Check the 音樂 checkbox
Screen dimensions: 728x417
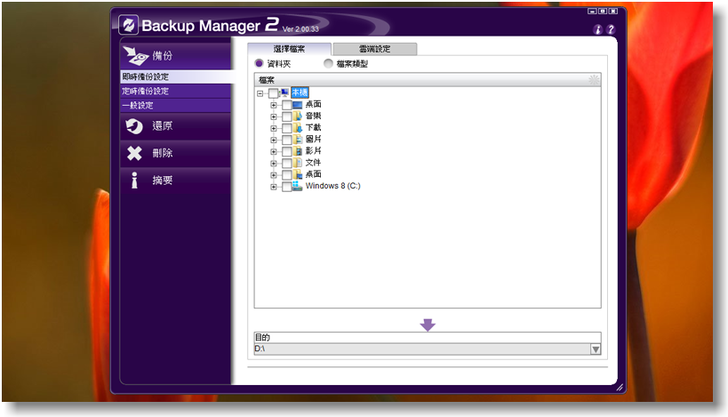point(286,117)
